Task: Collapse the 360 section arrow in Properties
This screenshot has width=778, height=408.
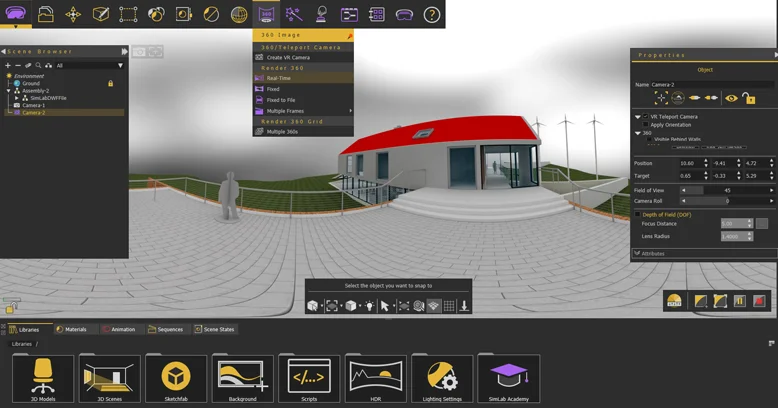Action: pyautogui.click(x=638, y=133)
